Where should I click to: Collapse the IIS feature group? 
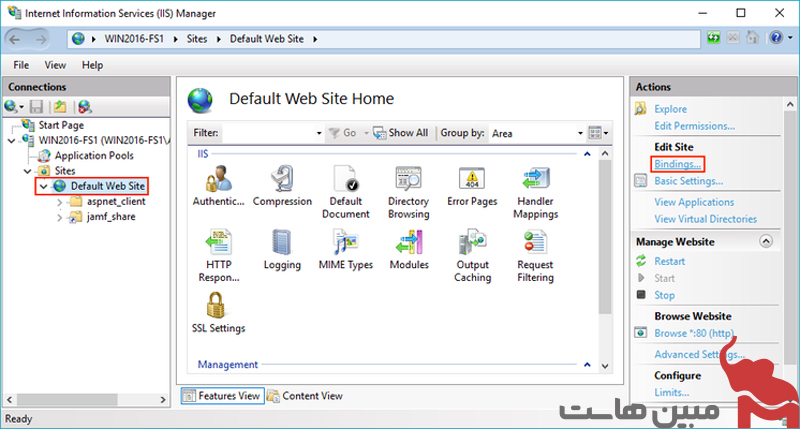coord(587,154)
